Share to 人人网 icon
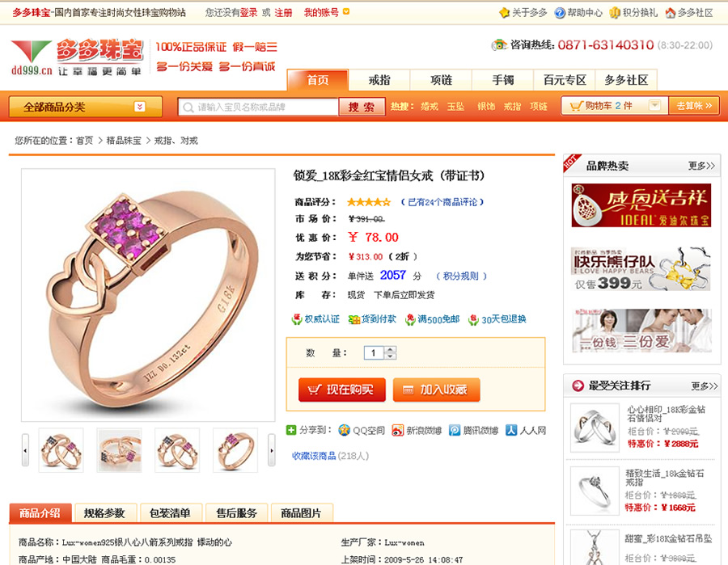 click(x=511, y=431)
